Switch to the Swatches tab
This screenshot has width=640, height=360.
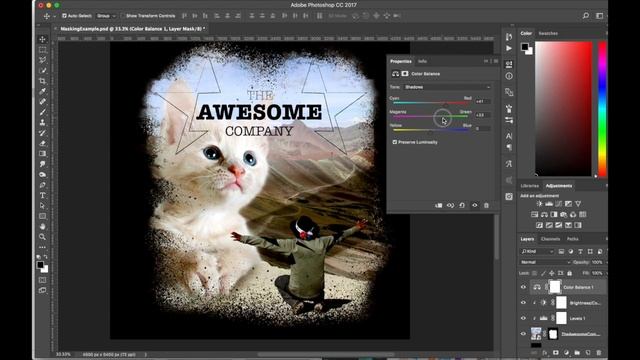tap(548, 33)
